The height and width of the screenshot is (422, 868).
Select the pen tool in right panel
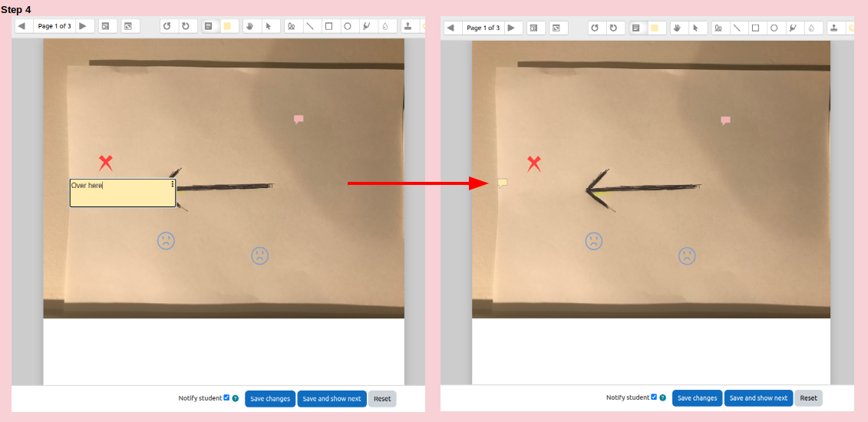pos(719,28)
